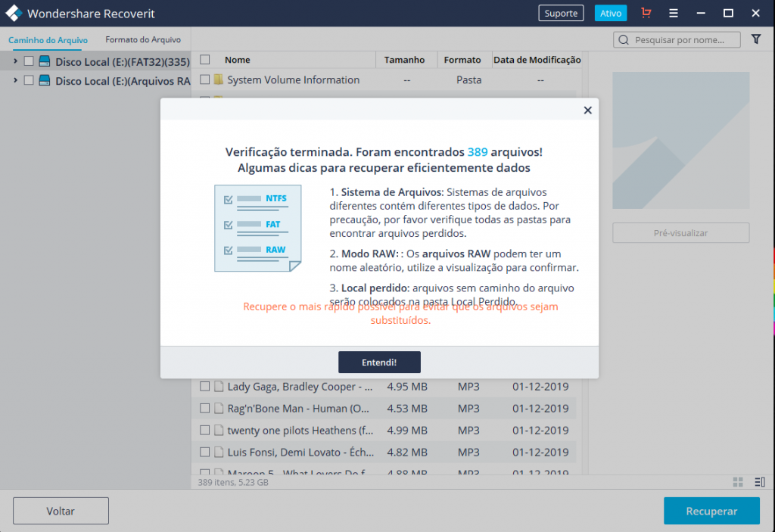Expand the Disco Local (E:)(Arquivos RA tree node
This screenshot has height=532, width=775.
pyautogui.click(x=15, y=80)
